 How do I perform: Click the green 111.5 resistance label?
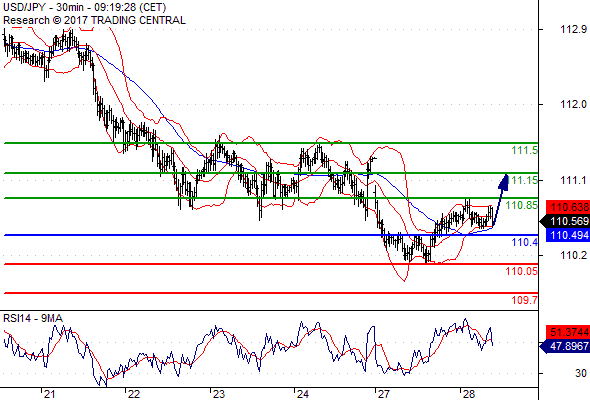tap(525, 151)
